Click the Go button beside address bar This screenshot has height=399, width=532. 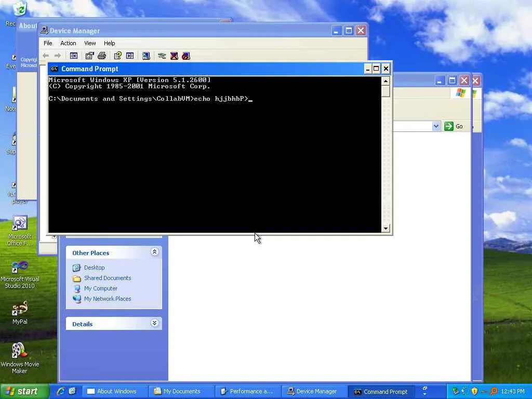[x=453, y=126]
